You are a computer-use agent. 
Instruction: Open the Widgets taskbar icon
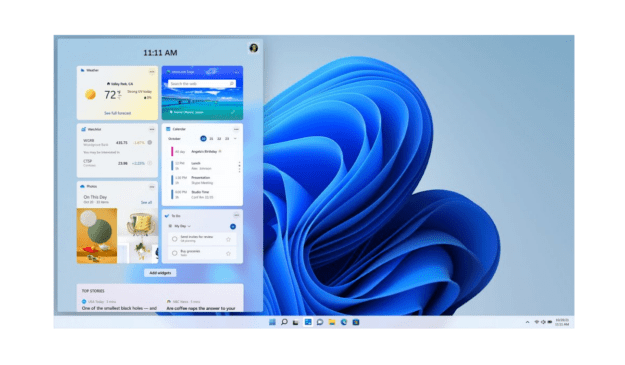point(308,322)
